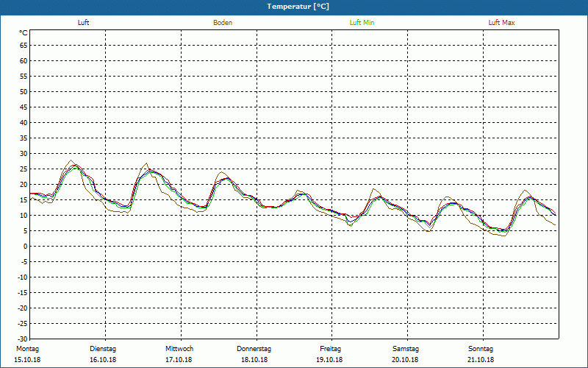This screenshot has width=588, height=368.
Task: Select the Samstag day label
Action: [x=406, y=349]
